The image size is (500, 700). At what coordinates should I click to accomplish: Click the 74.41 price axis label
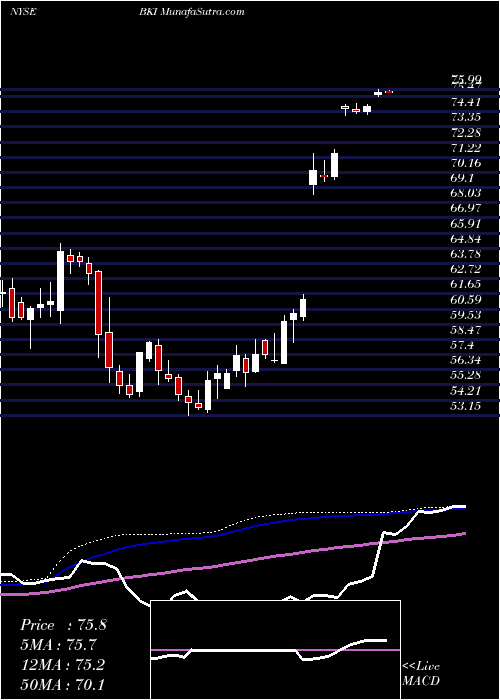click(x=466, y=102)
